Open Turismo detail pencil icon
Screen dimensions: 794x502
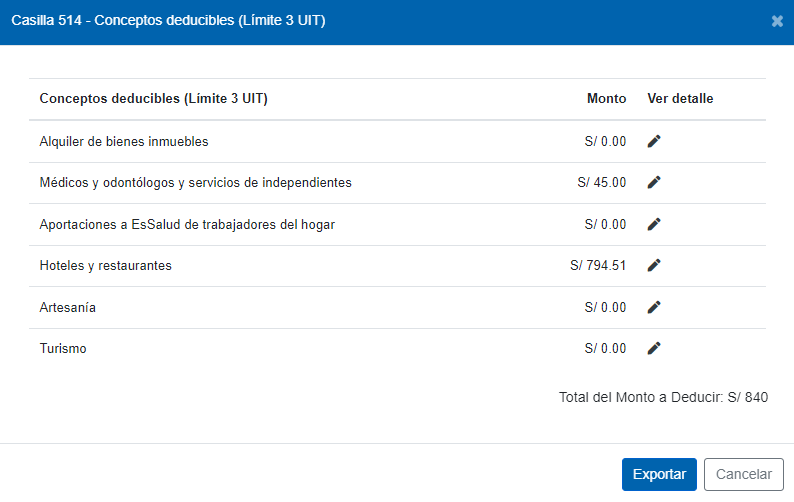pos(654,349)
